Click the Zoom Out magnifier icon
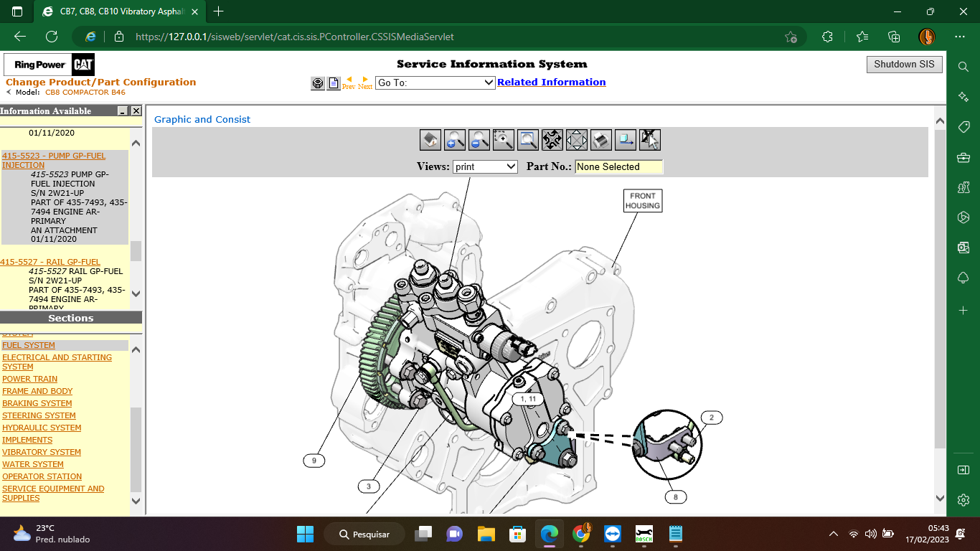Screen dimensions: 980x551 point(479,140)
